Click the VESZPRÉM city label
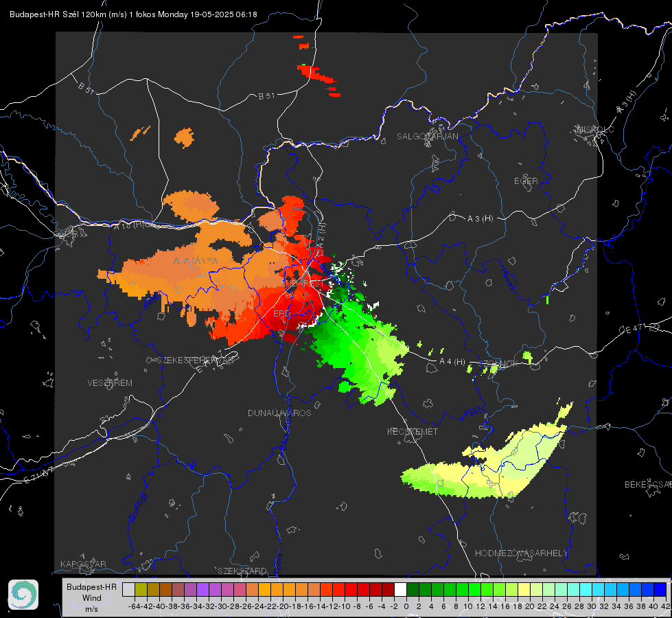 pyautogui.click(x=110, y=382)
